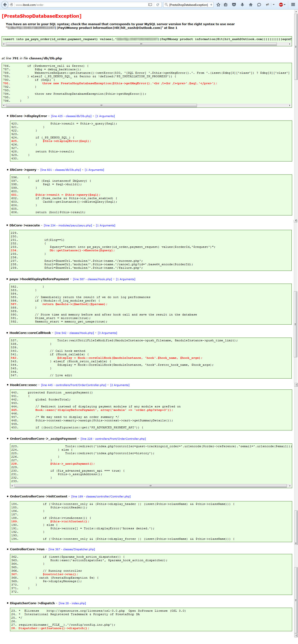This screenshot has height=644, width=298.
Task: Click the OrderController line 228 code horizontal scrollbar
Action: [x=151, y=486]
